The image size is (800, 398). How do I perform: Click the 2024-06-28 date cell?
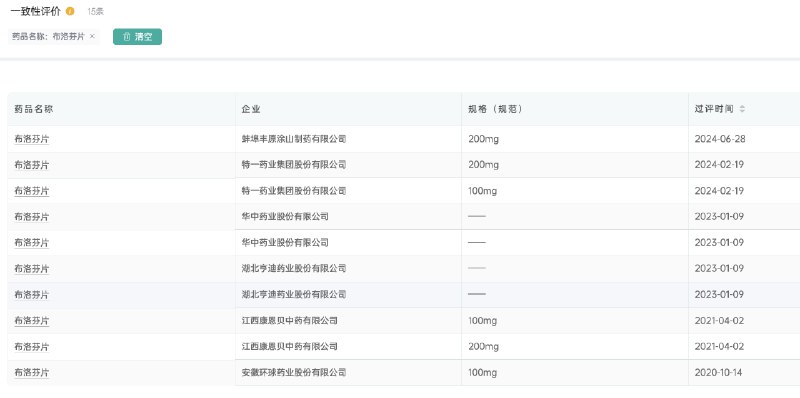pos(720,139)
